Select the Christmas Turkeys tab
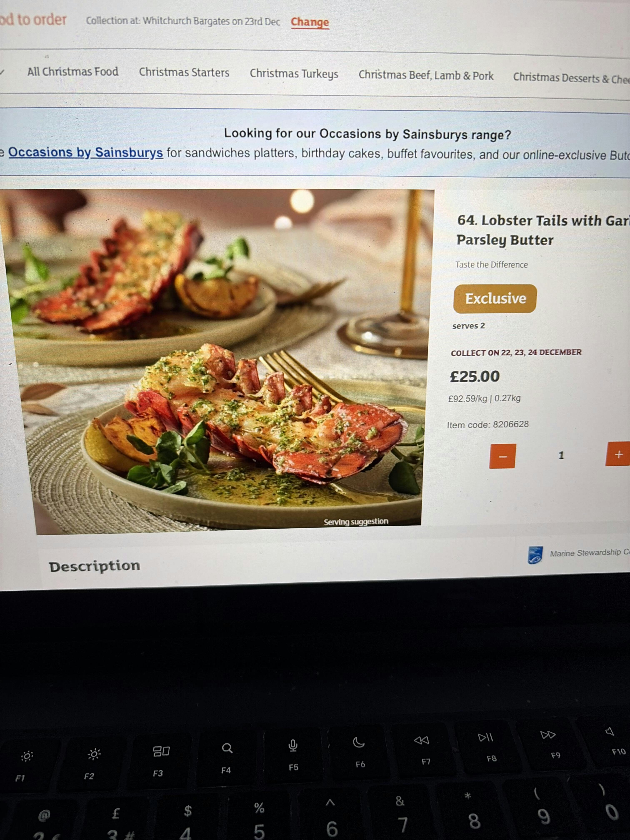 [x=294, y=74]
